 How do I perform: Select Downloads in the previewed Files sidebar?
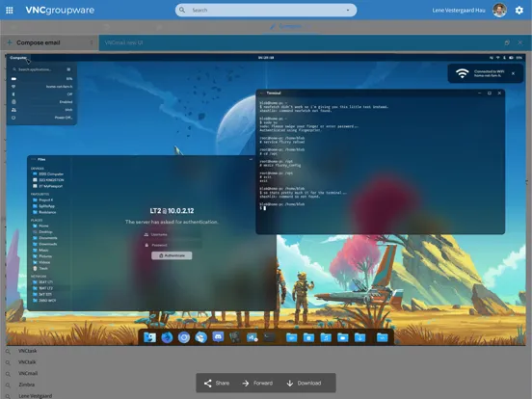[48, 244]
